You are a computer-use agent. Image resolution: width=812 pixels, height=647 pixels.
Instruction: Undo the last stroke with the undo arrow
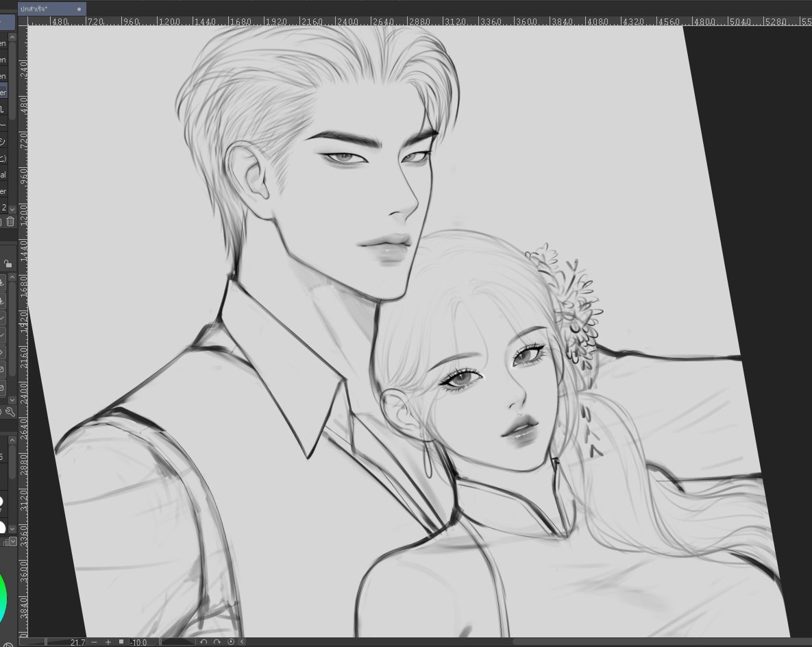click(x=204, y=642)
